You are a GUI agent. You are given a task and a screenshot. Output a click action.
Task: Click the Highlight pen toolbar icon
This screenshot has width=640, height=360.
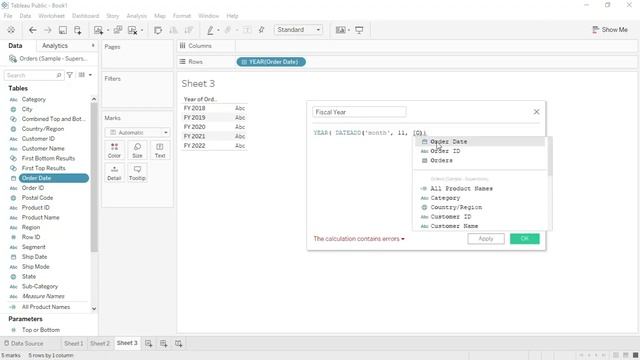pos(210,30)
